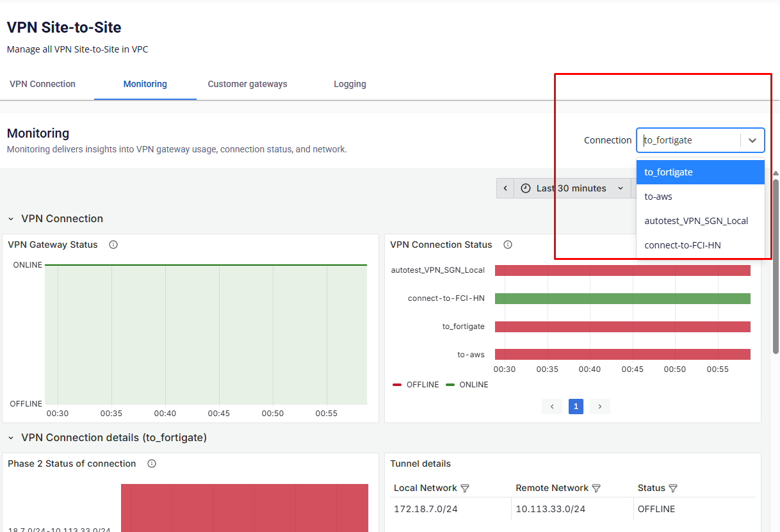
Task: Click filter icon on Local Network column
Action: click(x=465, y=488)
